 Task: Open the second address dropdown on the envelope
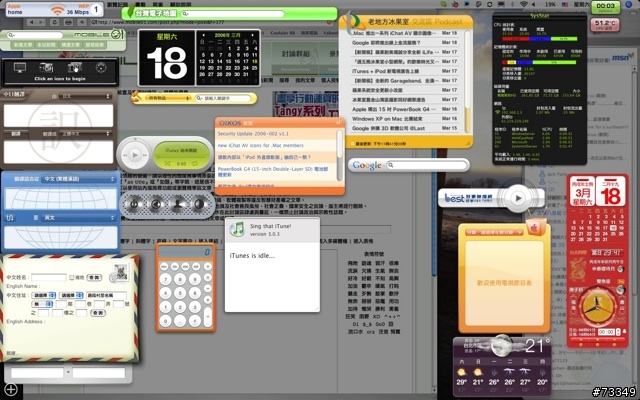tap(71, 295)
